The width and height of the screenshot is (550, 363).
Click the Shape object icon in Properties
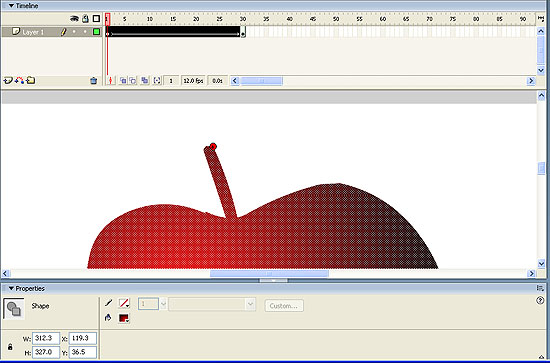pyautogui.click(x=14, y=309)
